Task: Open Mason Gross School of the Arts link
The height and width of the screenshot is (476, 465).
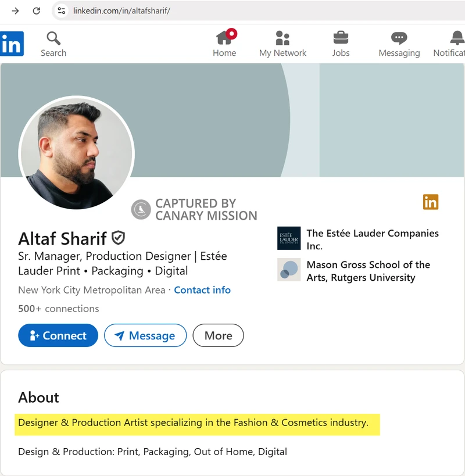Action: tap(354, 271)
